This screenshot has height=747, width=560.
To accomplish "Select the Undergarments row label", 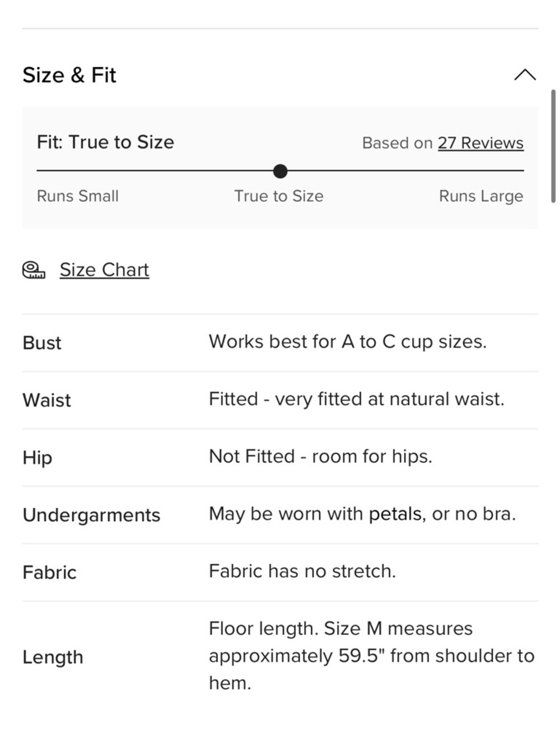I will point(91,515).
